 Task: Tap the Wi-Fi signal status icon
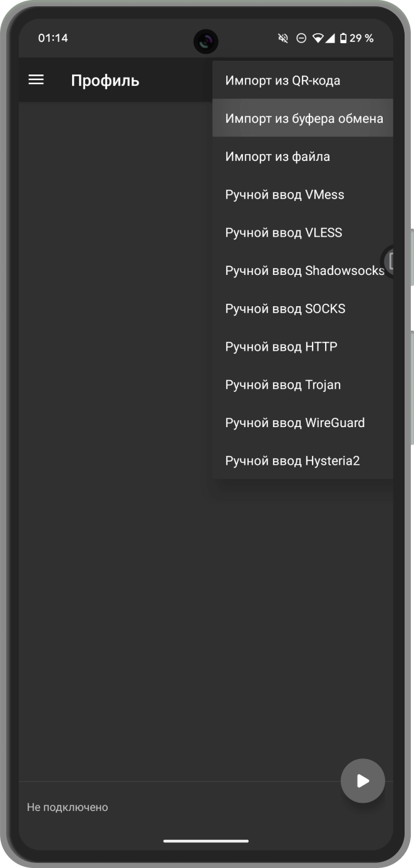(318, 38)
